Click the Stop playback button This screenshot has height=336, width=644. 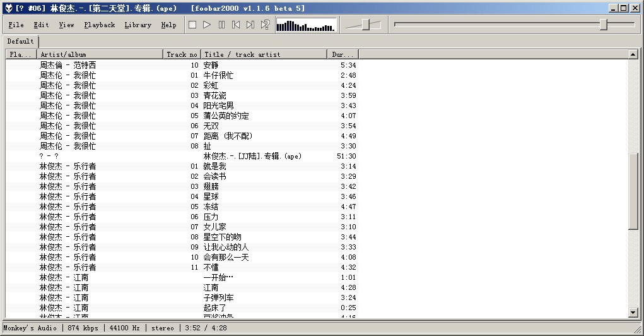click(x=192, y=25)
